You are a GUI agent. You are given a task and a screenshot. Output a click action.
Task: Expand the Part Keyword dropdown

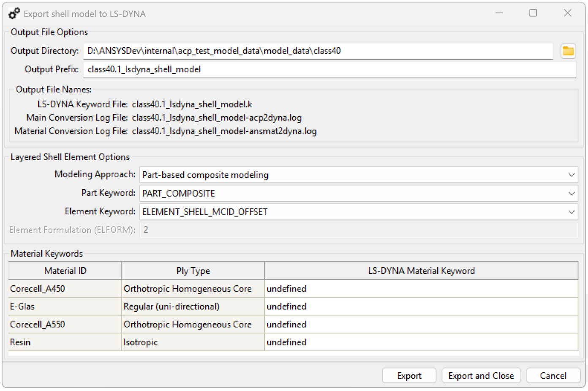[572, 193]
